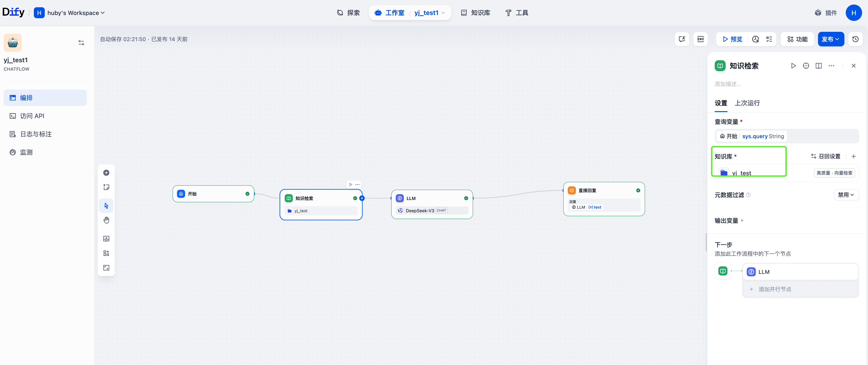Open 召回设置 retrieval settings
Viewport: 868px width, 365px height.
point(826,156)
